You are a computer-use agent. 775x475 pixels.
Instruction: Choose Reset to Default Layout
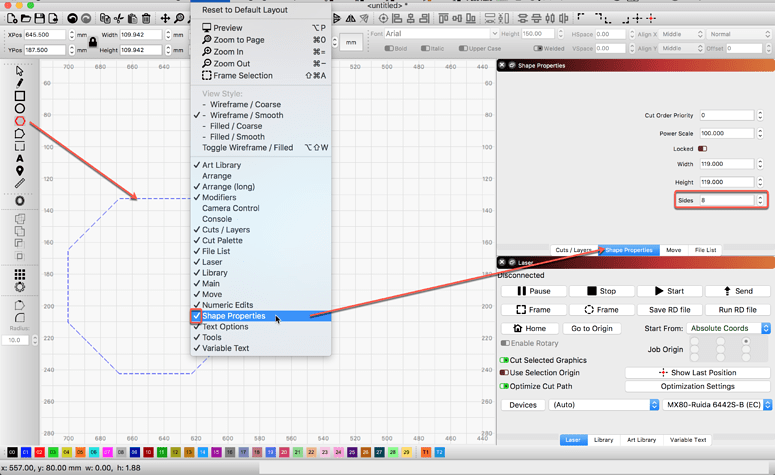tap(245, 10)
